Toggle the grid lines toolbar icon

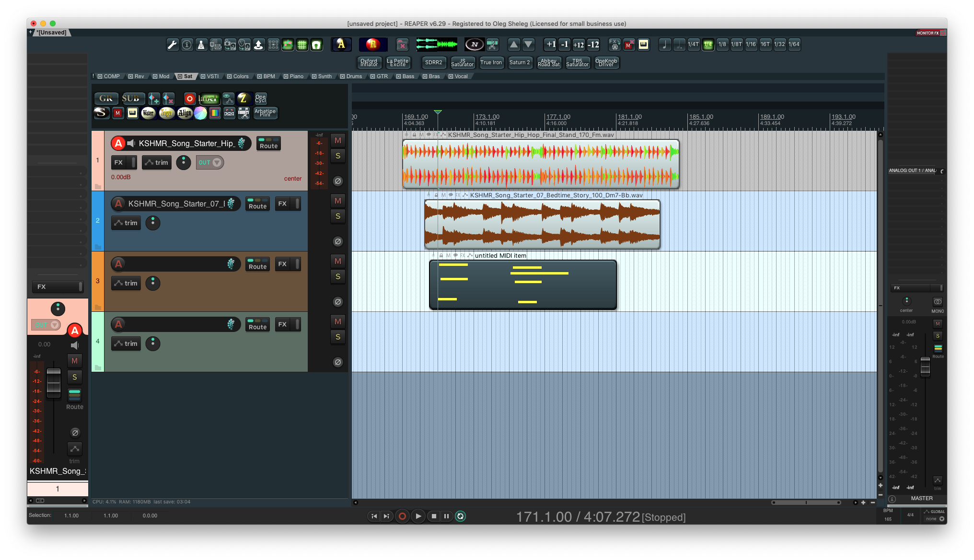coord(302,45)
